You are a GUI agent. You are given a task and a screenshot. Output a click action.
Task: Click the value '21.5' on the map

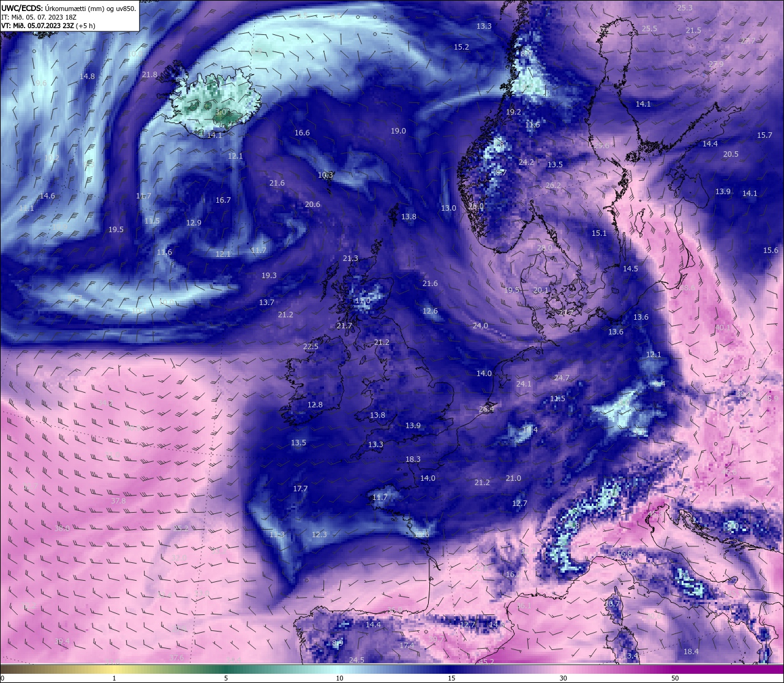tap(693, 31)
